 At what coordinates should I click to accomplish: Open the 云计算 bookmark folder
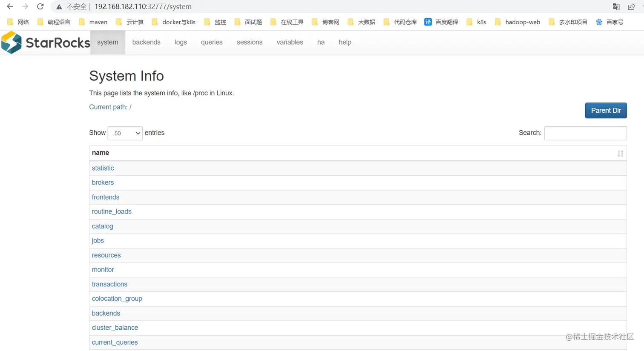pos(130,22)
